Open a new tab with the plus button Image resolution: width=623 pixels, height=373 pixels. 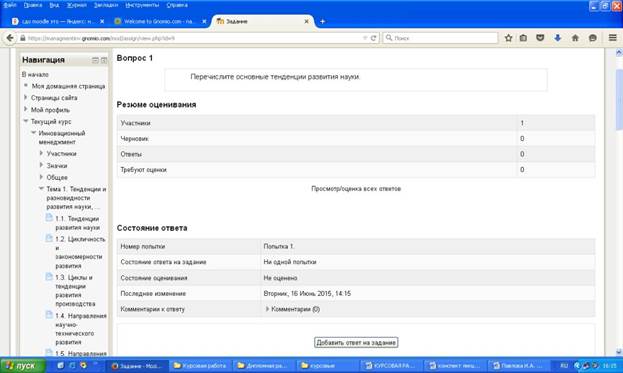(323, 21)
